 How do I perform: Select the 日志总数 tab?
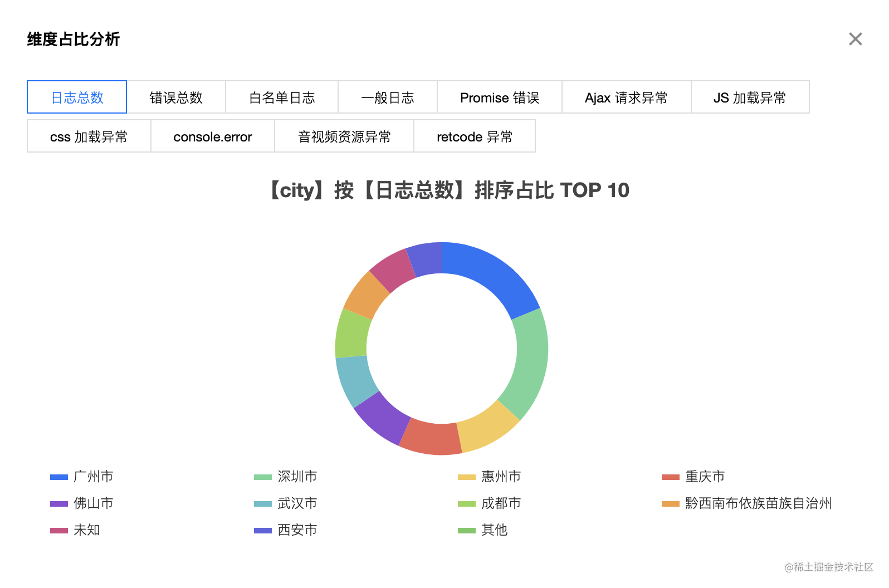point(77,97)
